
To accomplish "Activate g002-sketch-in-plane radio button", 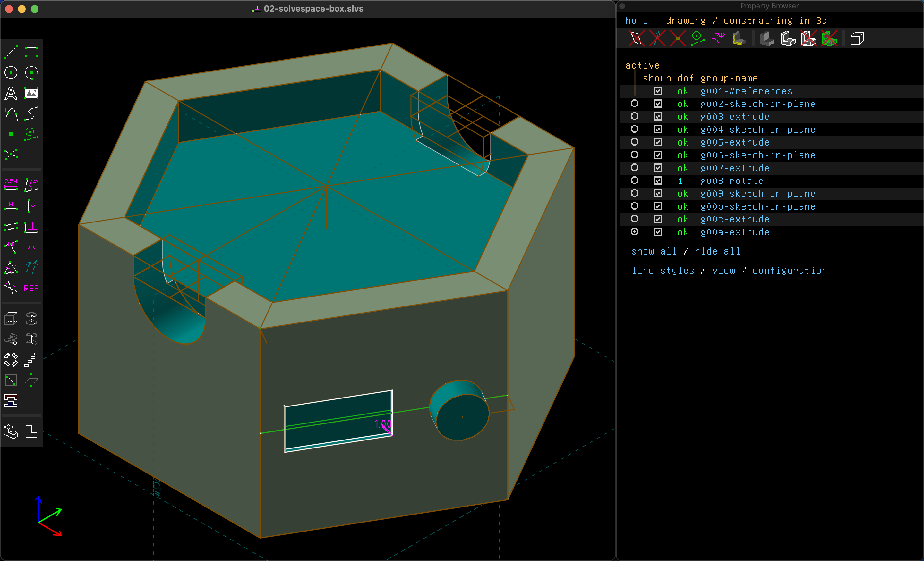I will pos(635,104).
